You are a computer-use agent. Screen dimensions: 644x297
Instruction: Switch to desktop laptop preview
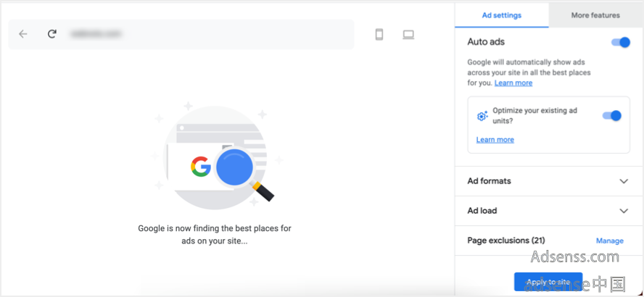pos(408,35)
